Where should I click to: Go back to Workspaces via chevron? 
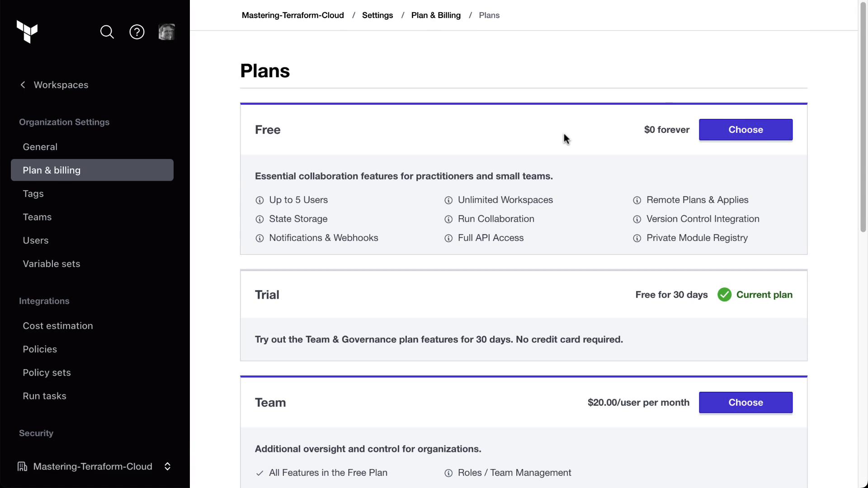23,85
